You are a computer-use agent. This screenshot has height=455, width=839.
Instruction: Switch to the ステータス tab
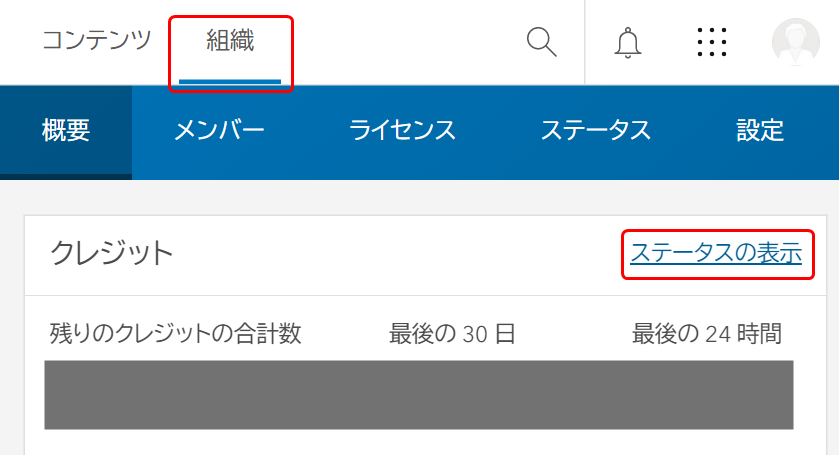596,131
